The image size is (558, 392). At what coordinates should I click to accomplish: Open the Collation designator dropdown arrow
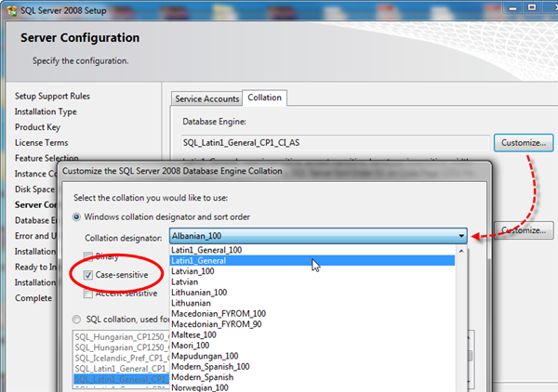point(461,236)
